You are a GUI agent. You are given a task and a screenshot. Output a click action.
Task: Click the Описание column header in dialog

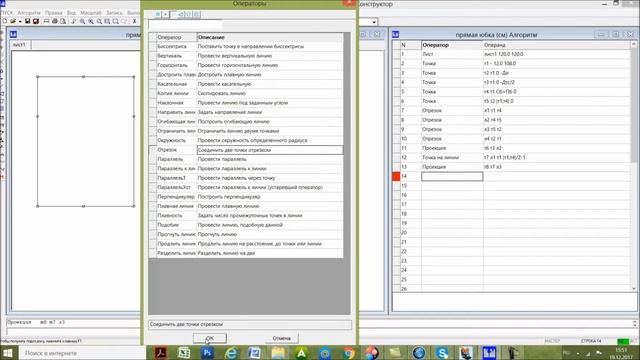click(270, 37)
